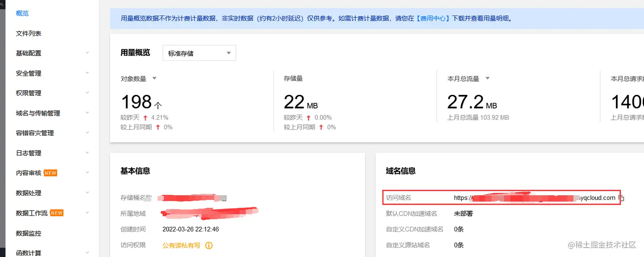
Task: Select 函数计算 in the sidebar
Action: [29, 253]
